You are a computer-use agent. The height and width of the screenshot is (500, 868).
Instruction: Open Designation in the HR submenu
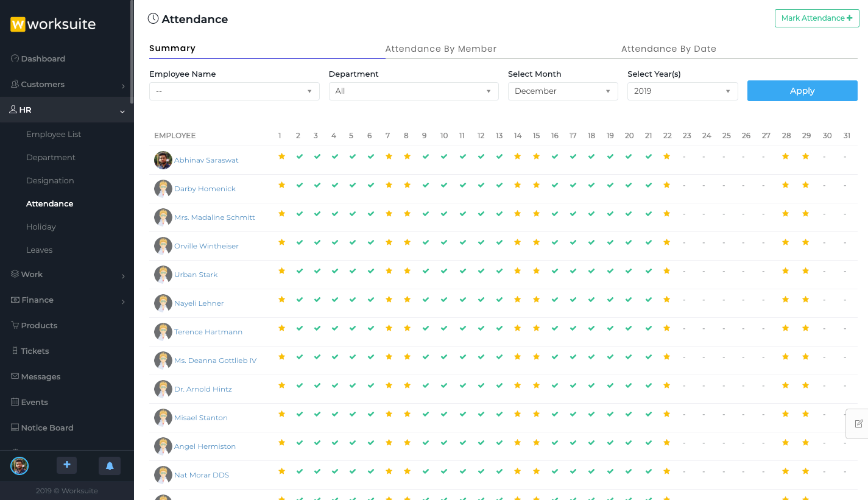click(x=50, y=180)
